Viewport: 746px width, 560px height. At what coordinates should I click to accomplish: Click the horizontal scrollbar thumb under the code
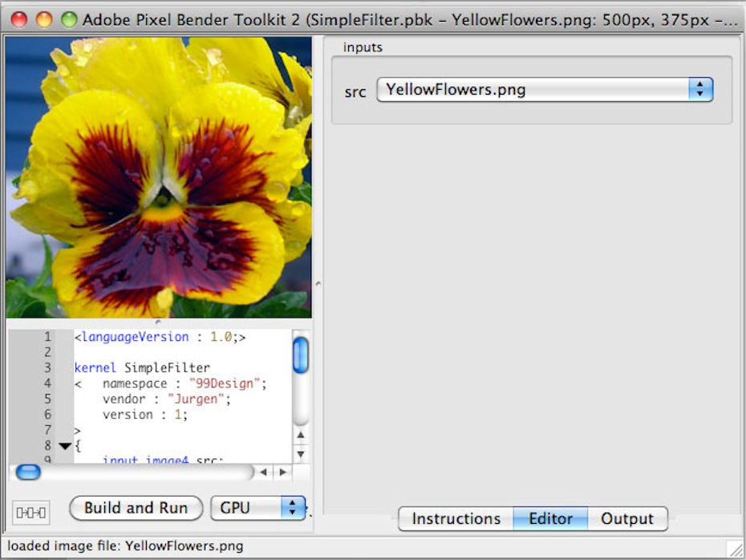point(28,473)
